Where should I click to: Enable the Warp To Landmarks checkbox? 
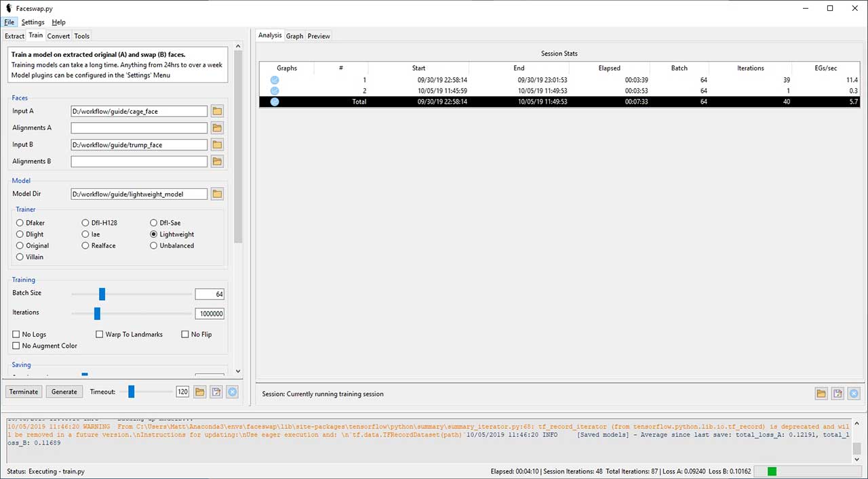100,335
